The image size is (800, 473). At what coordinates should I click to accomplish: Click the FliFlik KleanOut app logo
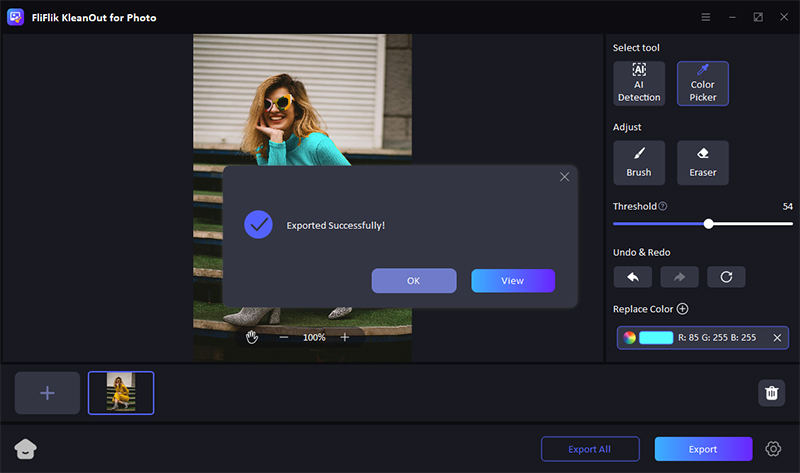pyautogui.click(x=15, y=17)
